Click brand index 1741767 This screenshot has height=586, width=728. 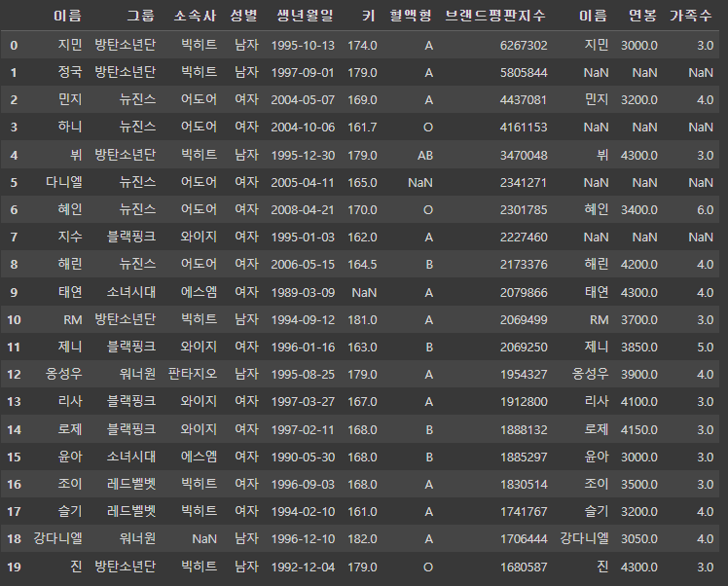tap(524, 512)
